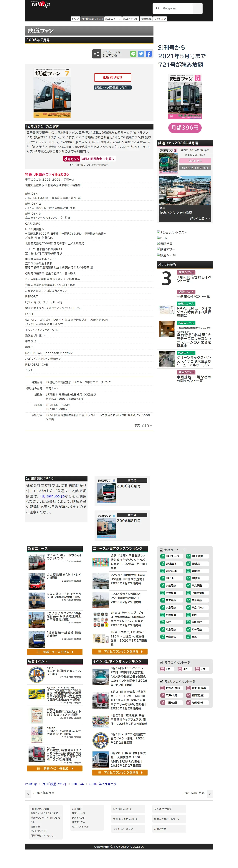Click 愛読者アンケートdeプレゼント button
Viewport: 238px width, 868px height.
pyautogui.click(x=195, y=167)
